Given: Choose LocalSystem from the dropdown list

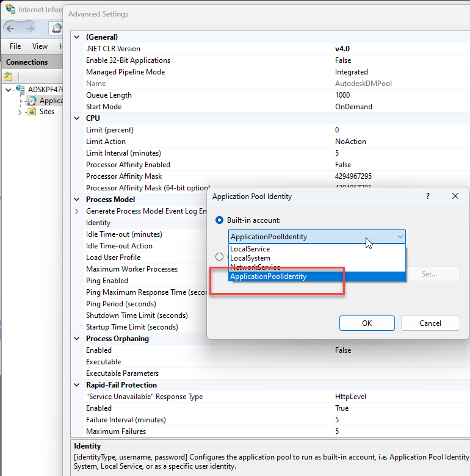Looking at the screenshot, I should tap(317, 258).
